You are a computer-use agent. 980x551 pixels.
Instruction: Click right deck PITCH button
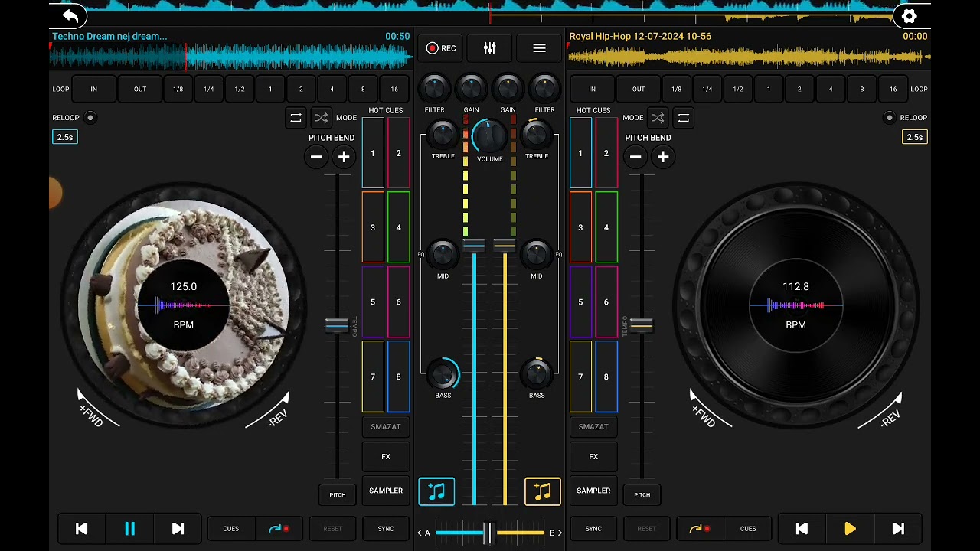(x=642, y=494)
